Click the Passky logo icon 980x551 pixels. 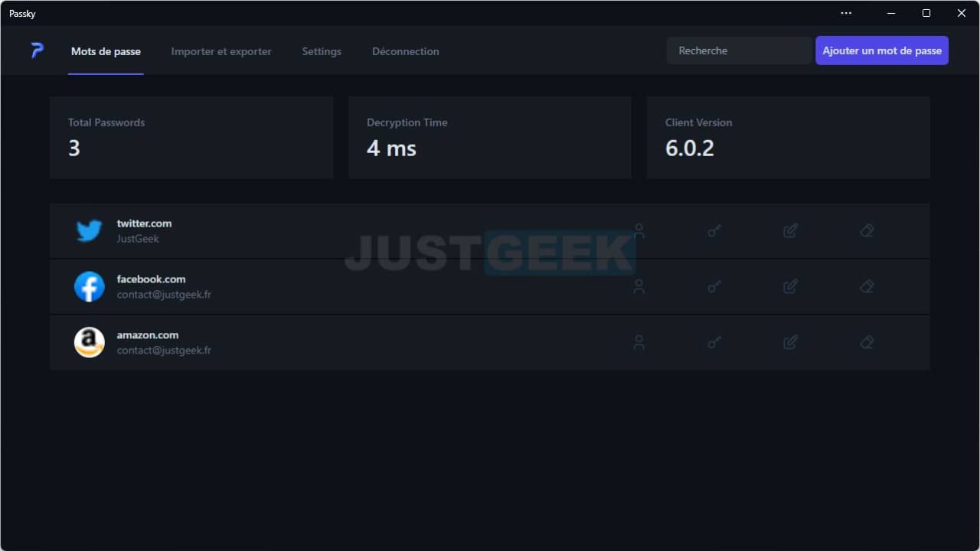[37, 51]
